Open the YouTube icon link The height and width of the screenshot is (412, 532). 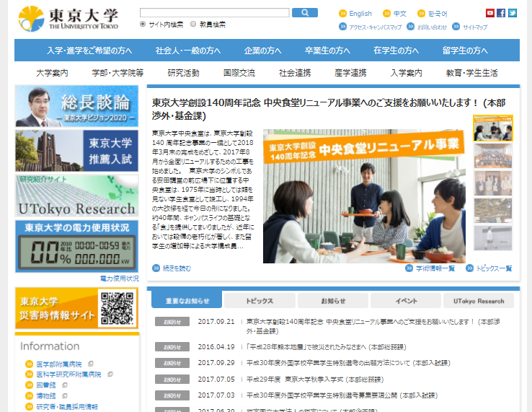[x=490, y=13]
